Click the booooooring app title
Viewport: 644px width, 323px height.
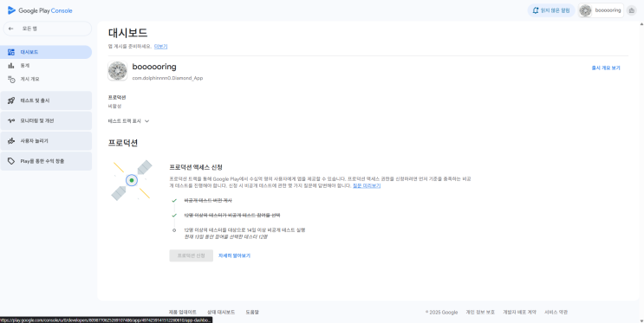(x=154, y=67)
